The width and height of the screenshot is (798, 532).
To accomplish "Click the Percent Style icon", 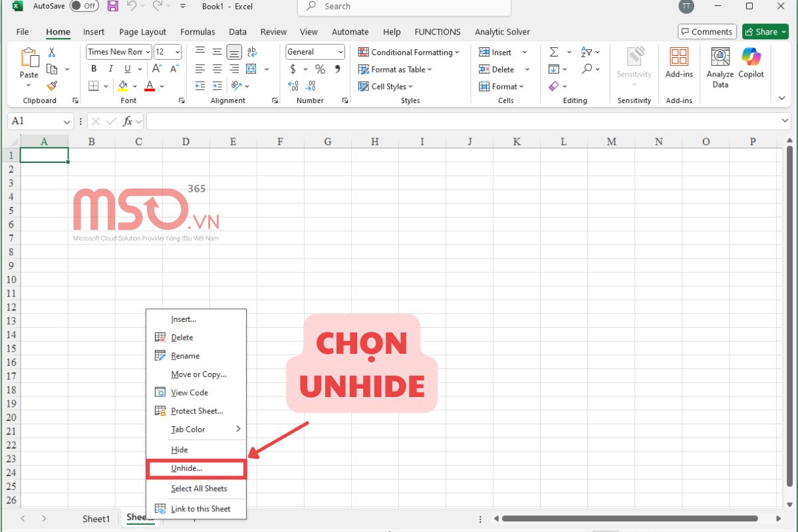I will [320, 69].
